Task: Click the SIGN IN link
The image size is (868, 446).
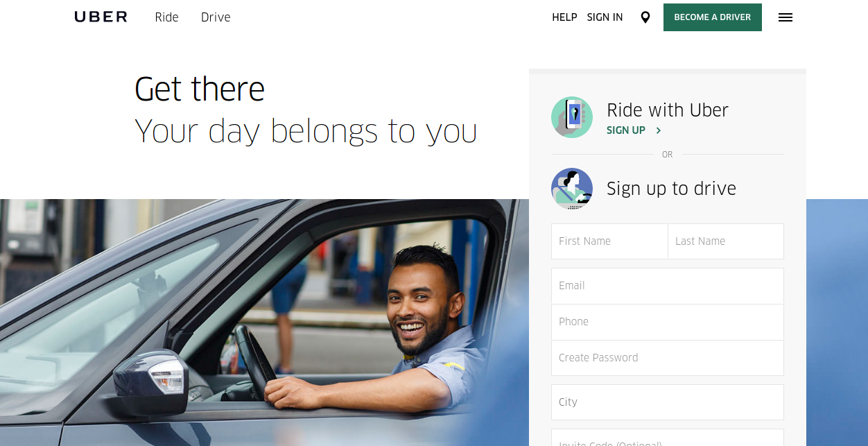Action: coord(605,17)
